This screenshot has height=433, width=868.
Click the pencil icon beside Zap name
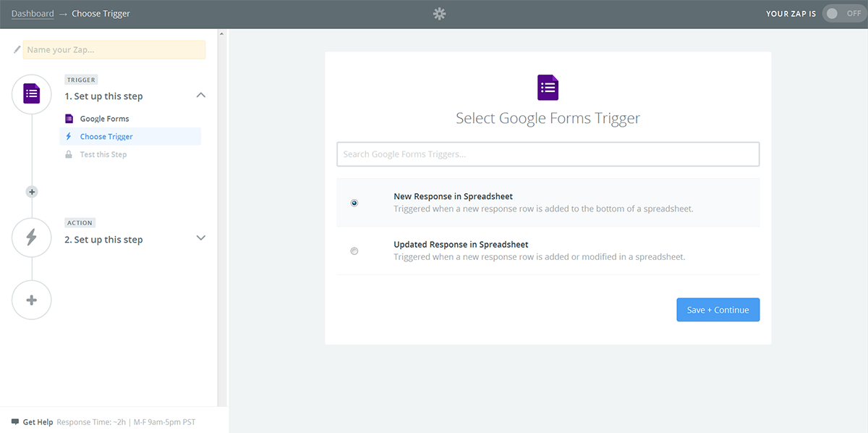pyautogui.click(x=17, y=50)
